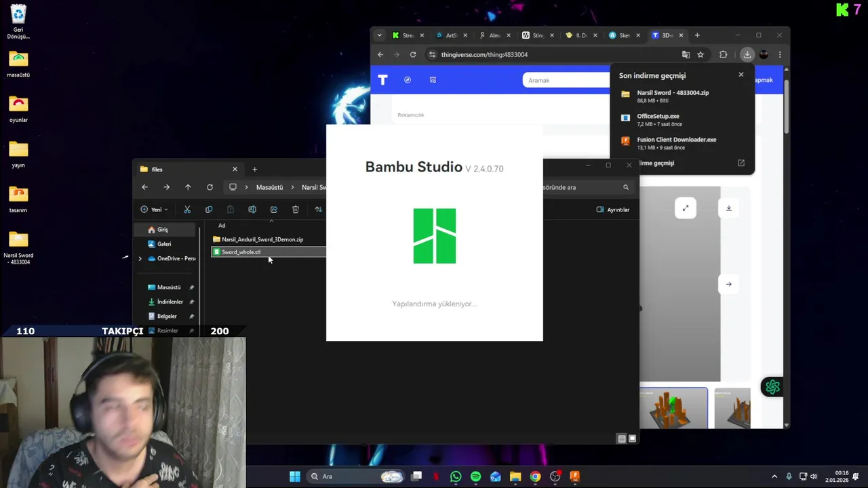
Task: Refresh the File Explorer folder view
Action: pos(210,187)
